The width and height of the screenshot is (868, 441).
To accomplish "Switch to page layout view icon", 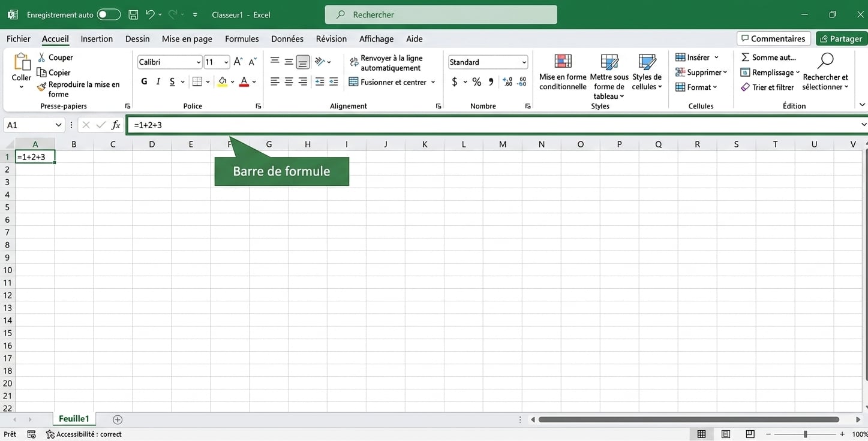I will pos(726,434).
